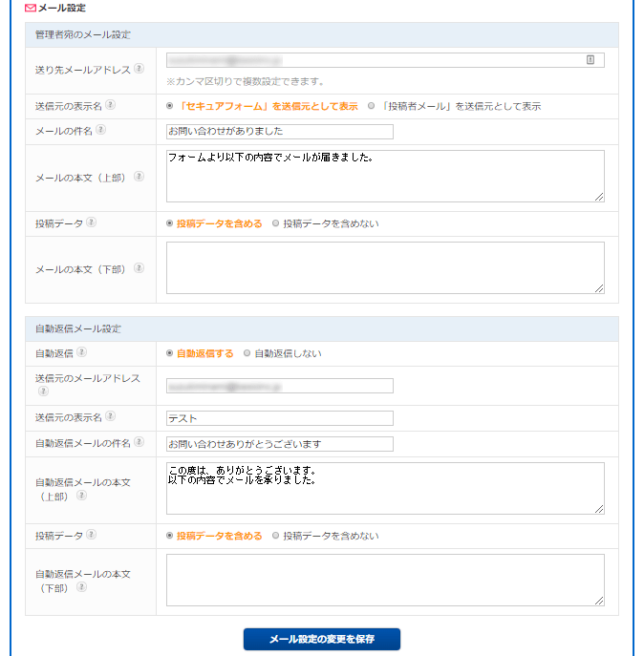644x656 pixels.
Task: Click help icon next to 自動返信メールの件名
Action: click(x=140, y=442)
